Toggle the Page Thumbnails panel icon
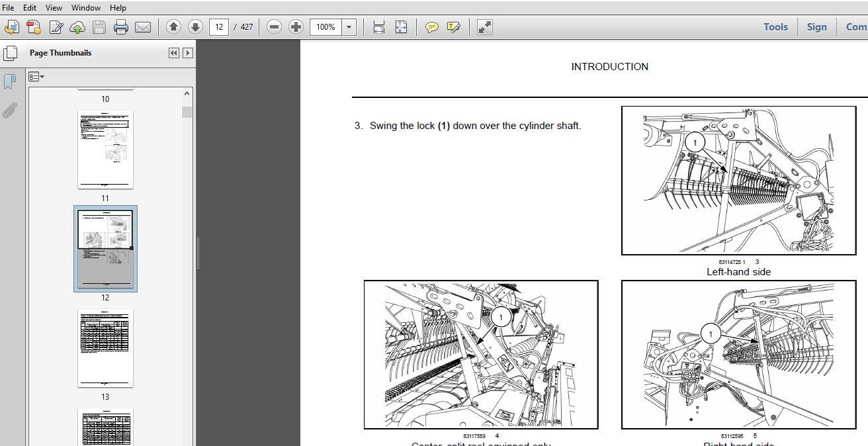 click(x=10, y=54)
